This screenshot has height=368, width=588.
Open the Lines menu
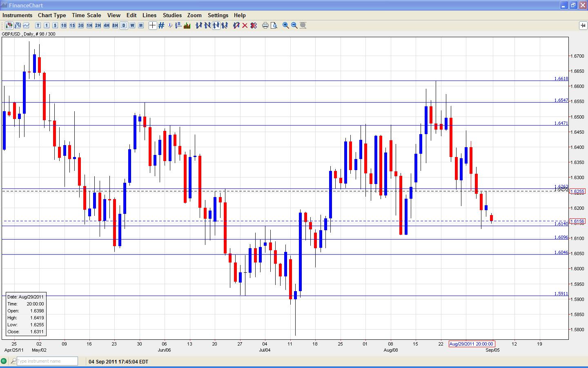149,15
